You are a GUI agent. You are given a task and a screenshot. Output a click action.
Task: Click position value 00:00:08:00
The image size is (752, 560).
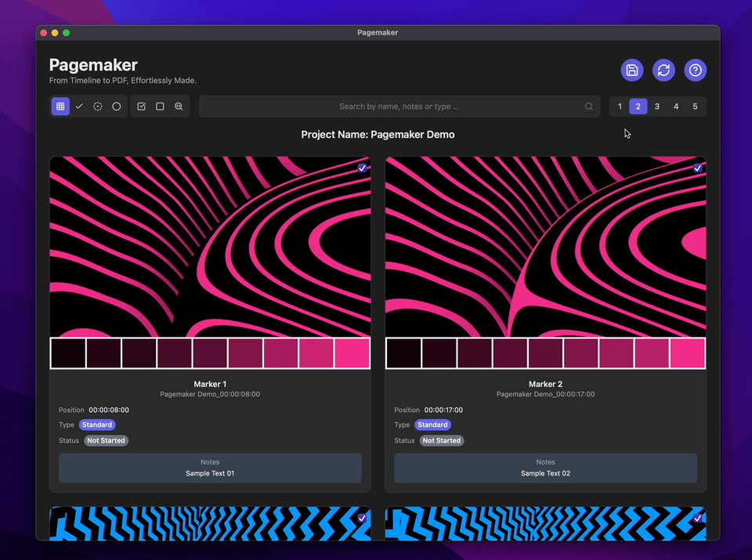click(x=109, y=410)
